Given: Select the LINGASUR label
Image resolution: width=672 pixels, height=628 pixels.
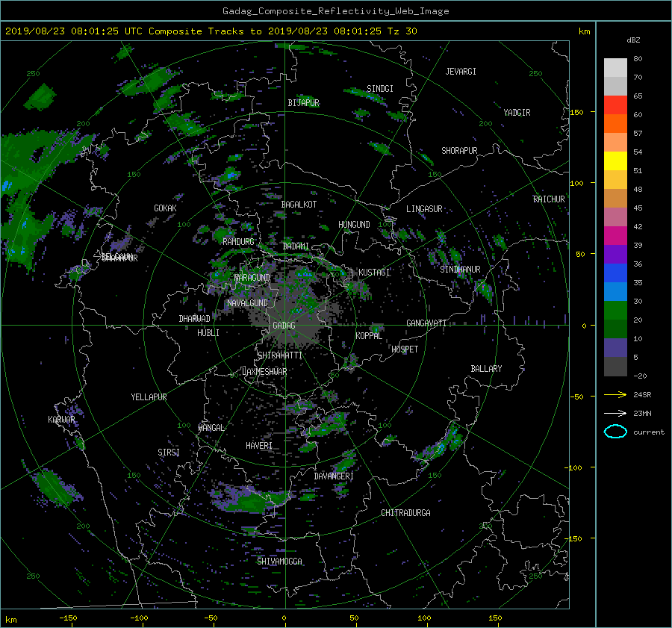Looking at the screenshot, I should click(x=424, y=209).
